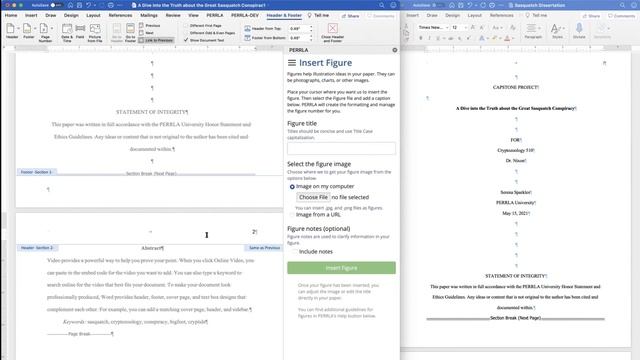Screen dimensions: 640x360
Task: Check the Include notes box
Action: pos(295,252)
